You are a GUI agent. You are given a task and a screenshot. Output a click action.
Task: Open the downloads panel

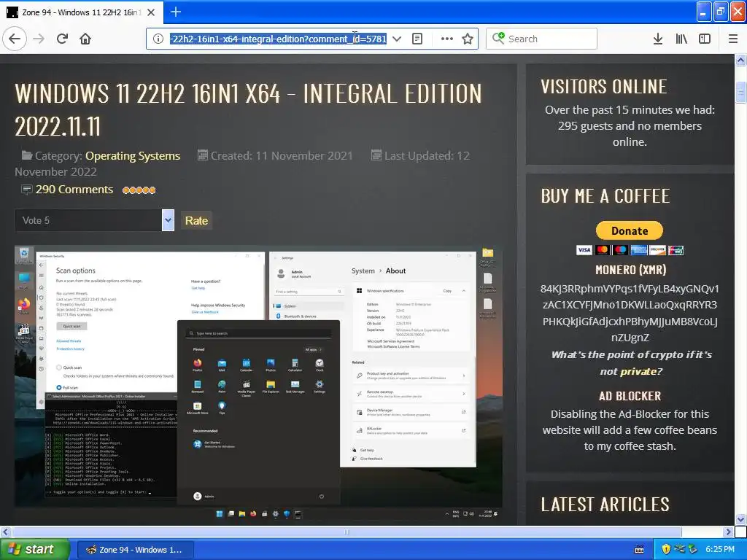point(657,39)
